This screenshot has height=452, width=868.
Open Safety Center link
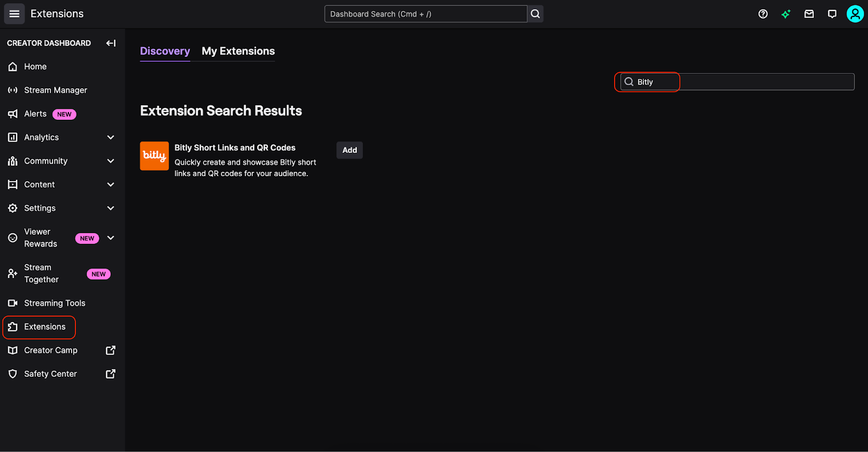(50, 374)
